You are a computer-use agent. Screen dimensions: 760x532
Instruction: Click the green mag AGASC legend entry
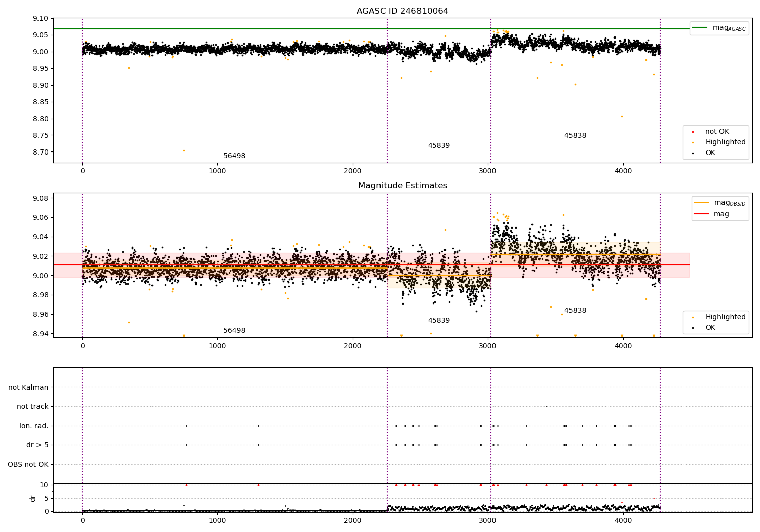(719, 28)
